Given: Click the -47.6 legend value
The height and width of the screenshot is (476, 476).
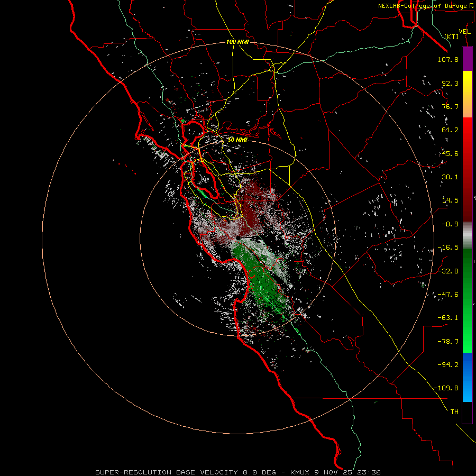Looking at the screenshot, I should point(448,294).
